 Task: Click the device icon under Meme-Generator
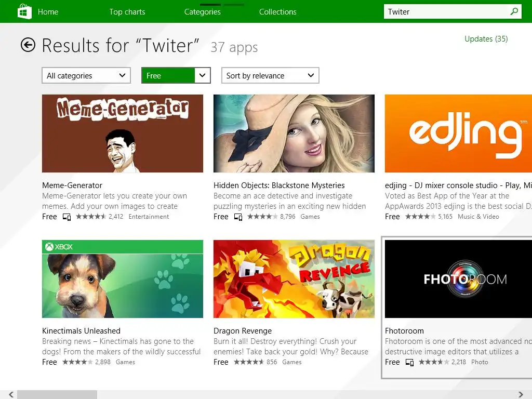pyautogui.click(x=67, y=217)
